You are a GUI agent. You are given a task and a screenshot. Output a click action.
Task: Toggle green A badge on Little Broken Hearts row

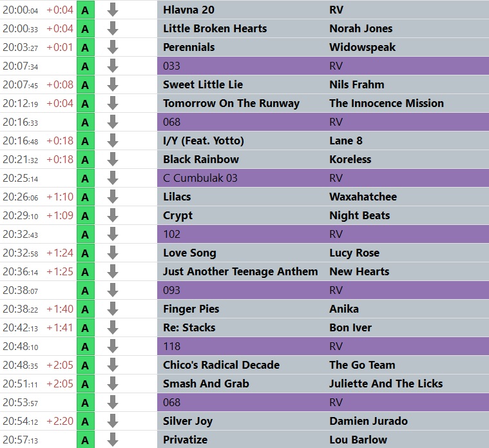tap(86, 29)
